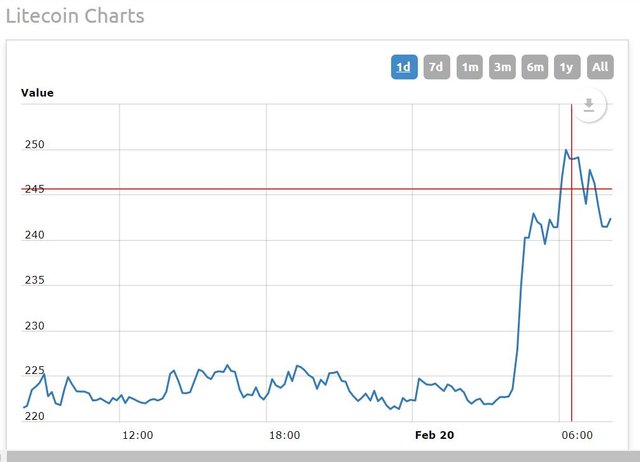Click the 245 value axis label
This screenshot has width=640, height=462.
click(34, 191)
